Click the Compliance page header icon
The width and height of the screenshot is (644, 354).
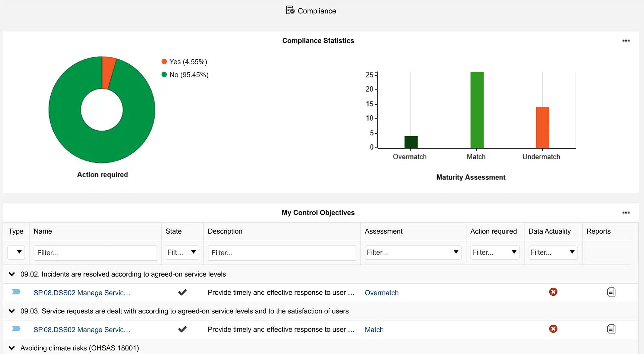tap(290, 10)
